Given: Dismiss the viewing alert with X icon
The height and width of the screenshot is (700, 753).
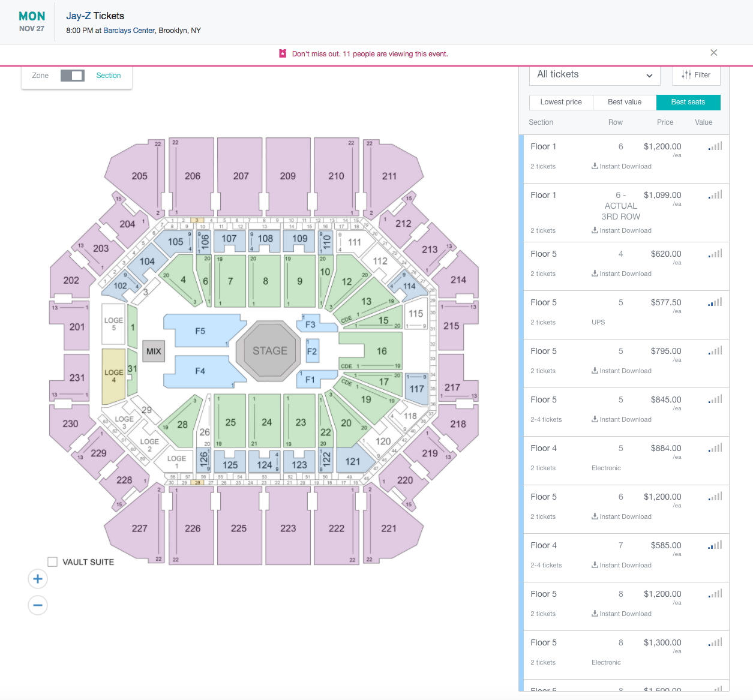Looking at the screenshot, I should [x=713, y=53].
